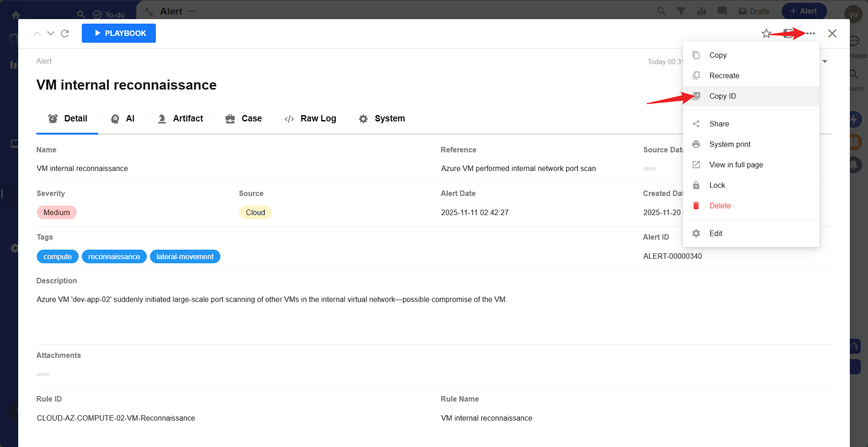Click the search magnifier in the top bar
Screen dimensions: 868x447
pyautogui.click(x=661, y=11)
